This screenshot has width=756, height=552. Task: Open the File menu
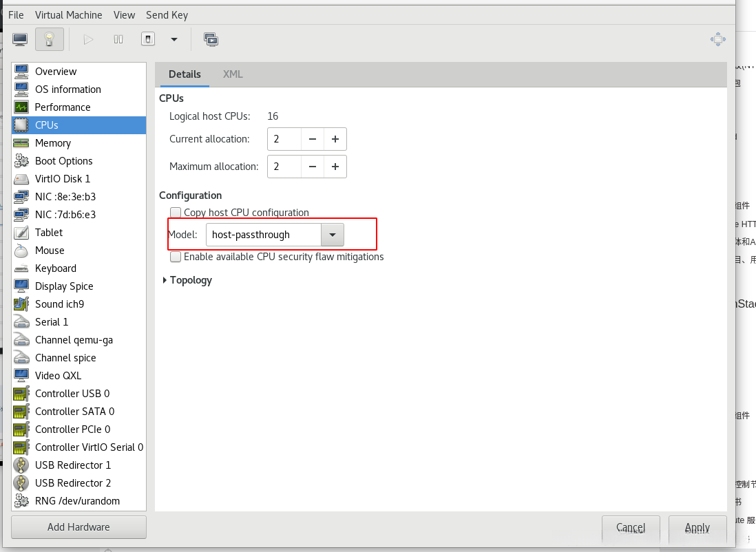pyautogui.click(x=16, y=15)
